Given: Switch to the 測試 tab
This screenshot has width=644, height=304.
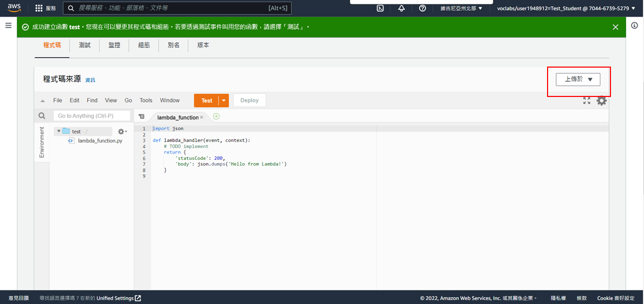Looking at the screenshot, I should pyautogui.click(x=84, y=45).
